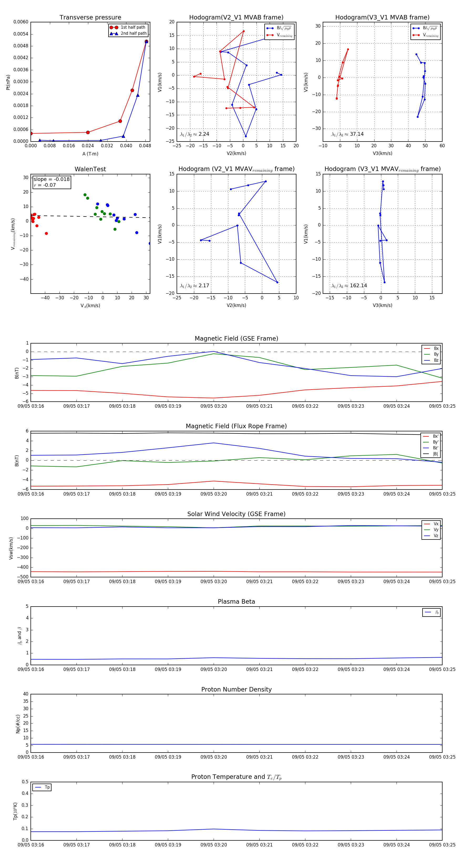Screen dimensions: 473x868
Task: Click the Hodogram V2_V1 MVAV remaining frame title
Action: tap(236, 169)
